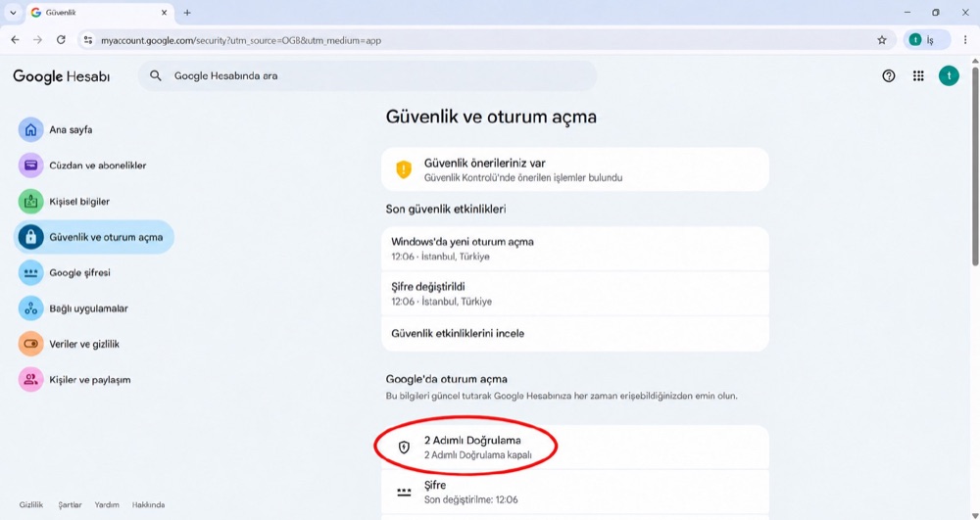Click the scrollbar down arrow
The width and height of the screenshot is (980, 520).
[x=975, y=515]
